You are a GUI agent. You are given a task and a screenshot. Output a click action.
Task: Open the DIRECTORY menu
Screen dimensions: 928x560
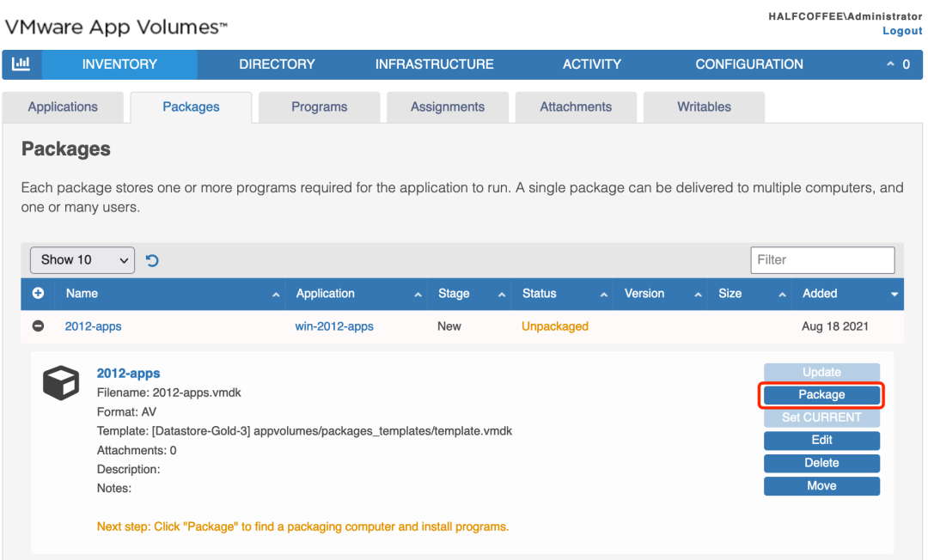[x=277, y=64]
